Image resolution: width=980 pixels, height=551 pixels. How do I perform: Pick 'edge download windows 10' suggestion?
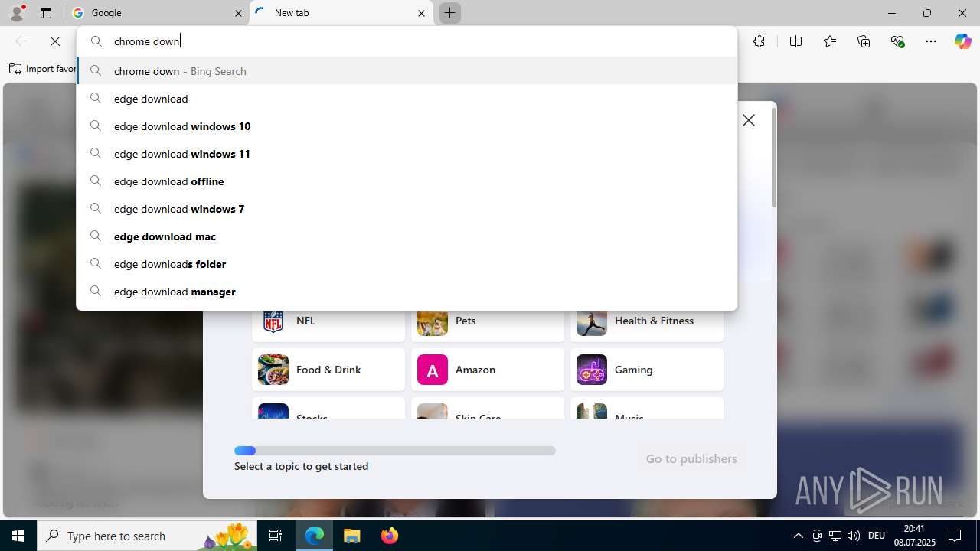coord(407,126)
